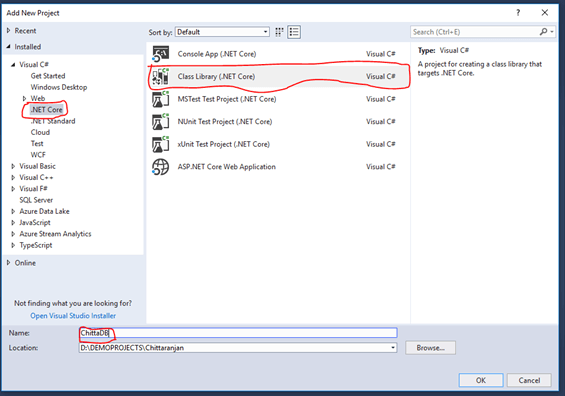Click the NUnit Test Project flask icon

[x=160, y=121]
